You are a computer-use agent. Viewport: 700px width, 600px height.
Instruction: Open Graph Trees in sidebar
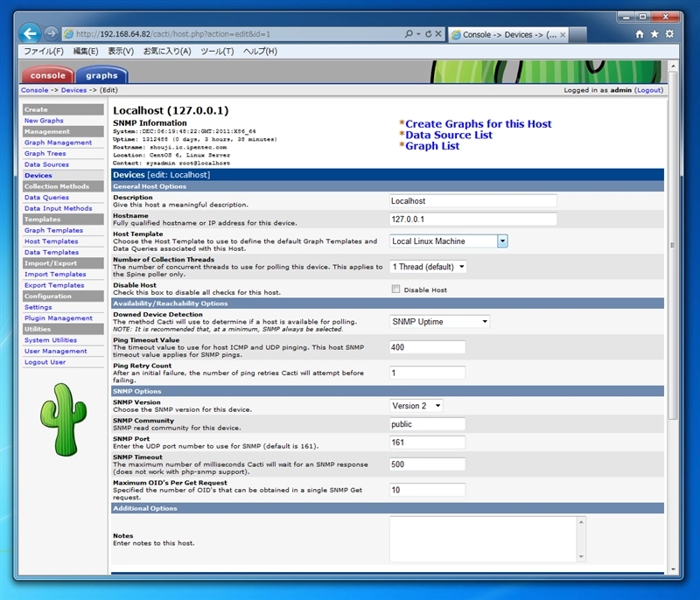45,153
